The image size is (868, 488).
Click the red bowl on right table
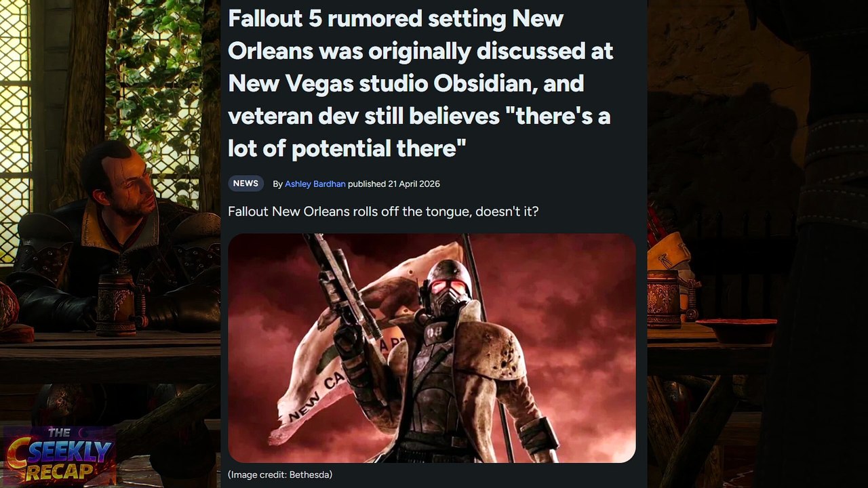[x=736, y=331]
